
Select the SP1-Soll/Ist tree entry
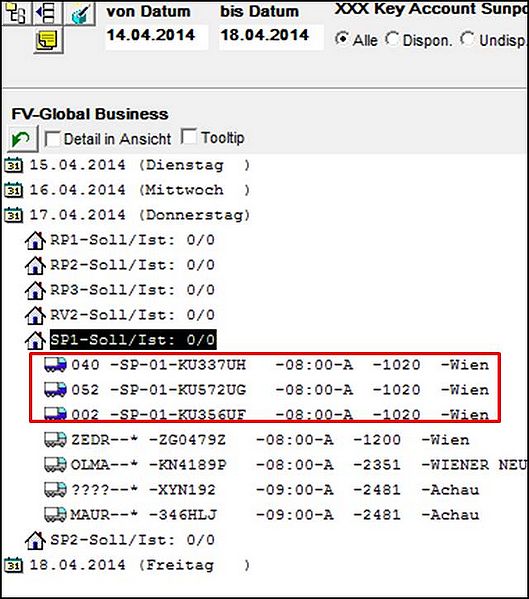[x=133, y=340]
